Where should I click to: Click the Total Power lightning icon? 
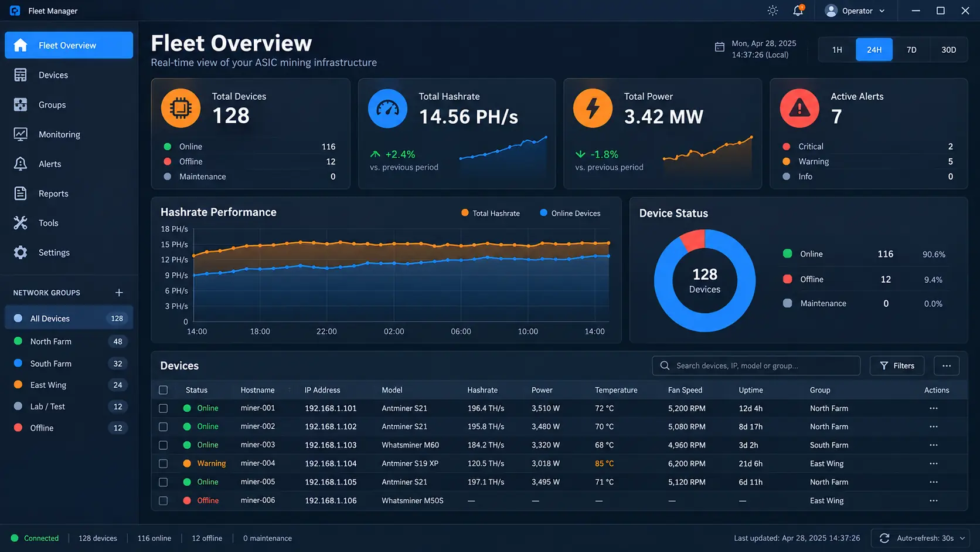point(593,109)
